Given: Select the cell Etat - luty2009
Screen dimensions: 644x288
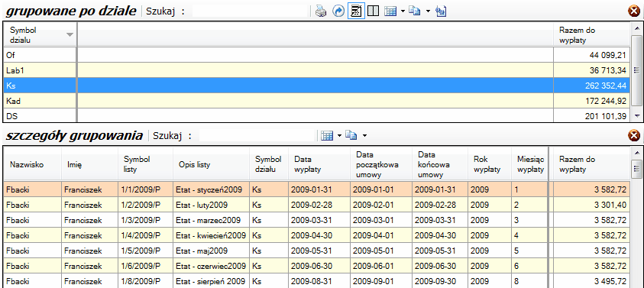Looking at the screenshot, I should pyautogui.click(x=211, y=205).
